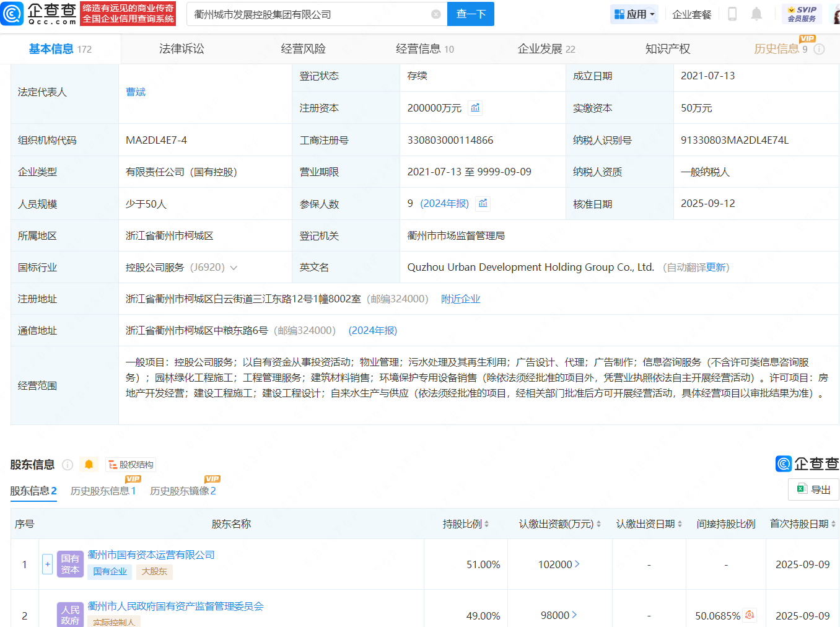Click the chart icon beside 200000万元 registered capital
Image resolution: width=840 pixels, height=627 pixels.
point(475,108)
